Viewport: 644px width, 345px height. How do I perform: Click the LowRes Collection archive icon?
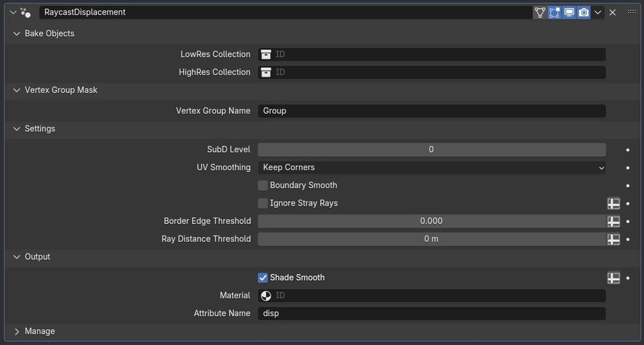[266, 54]
